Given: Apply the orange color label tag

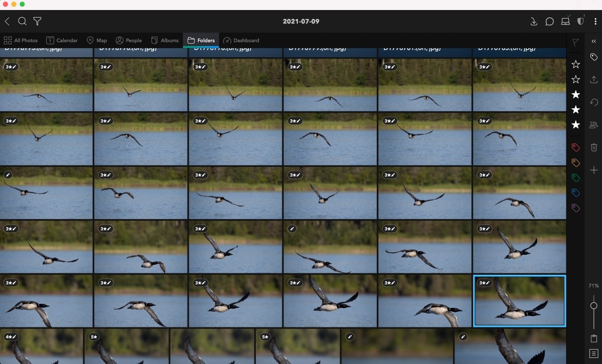Looking at the screenshot, I should coord(576,162).
